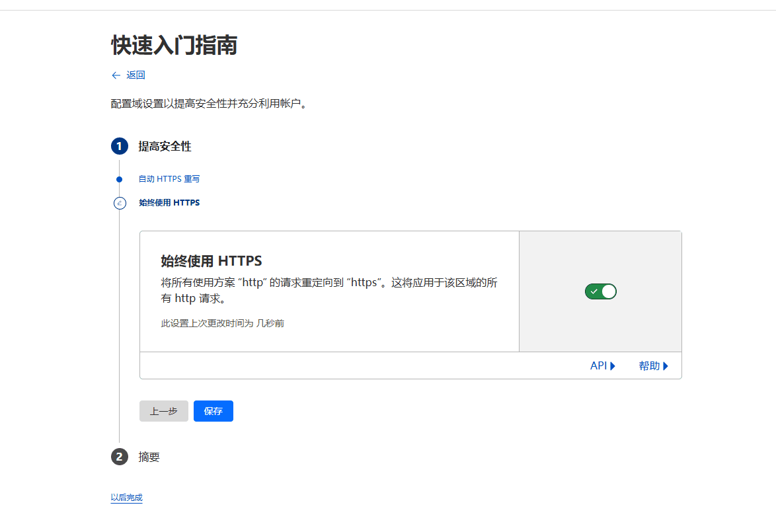Select the 始终使用 HTTPS step label
The height and width of the screenshot is (532, 776).
(168, 203)
